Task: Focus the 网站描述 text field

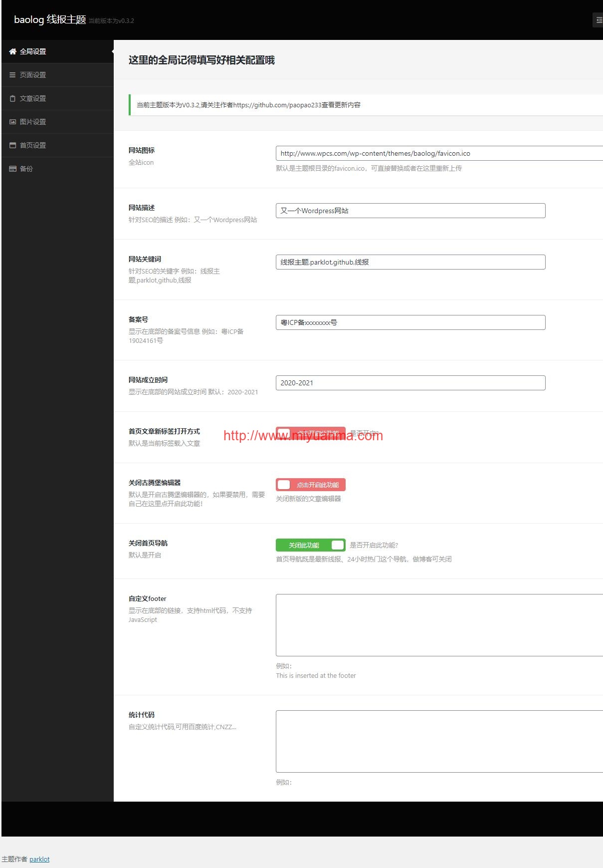Action: (x=410, y=211)
